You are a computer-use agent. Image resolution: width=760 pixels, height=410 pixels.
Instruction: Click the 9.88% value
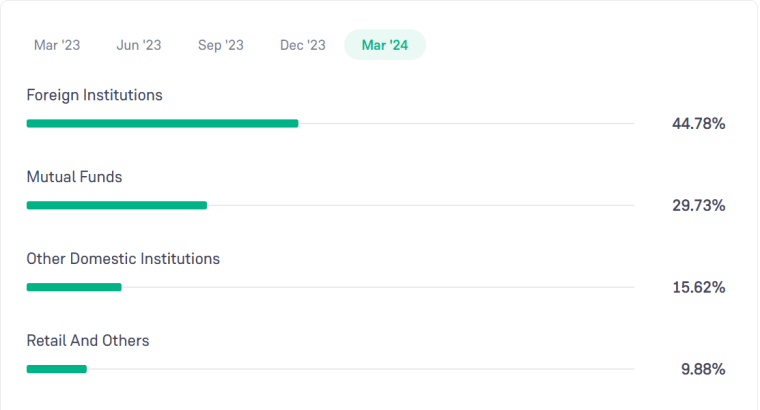(703, 370)
